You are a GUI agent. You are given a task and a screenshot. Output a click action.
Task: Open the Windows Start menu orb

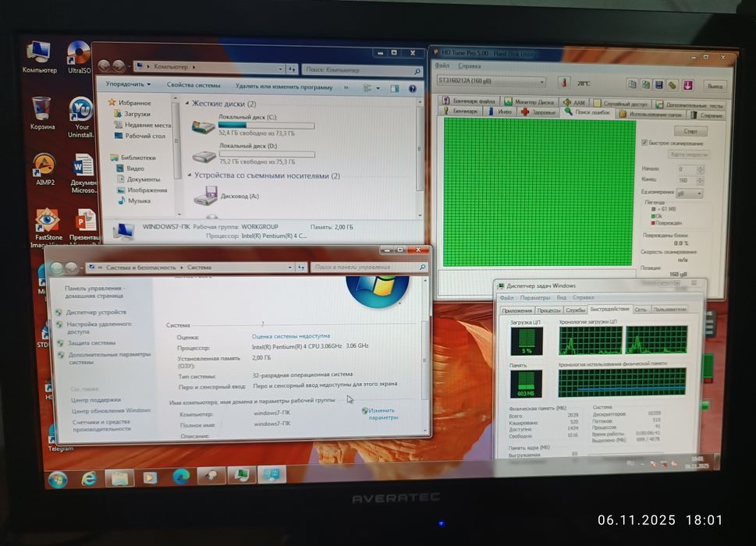point(58,480)
